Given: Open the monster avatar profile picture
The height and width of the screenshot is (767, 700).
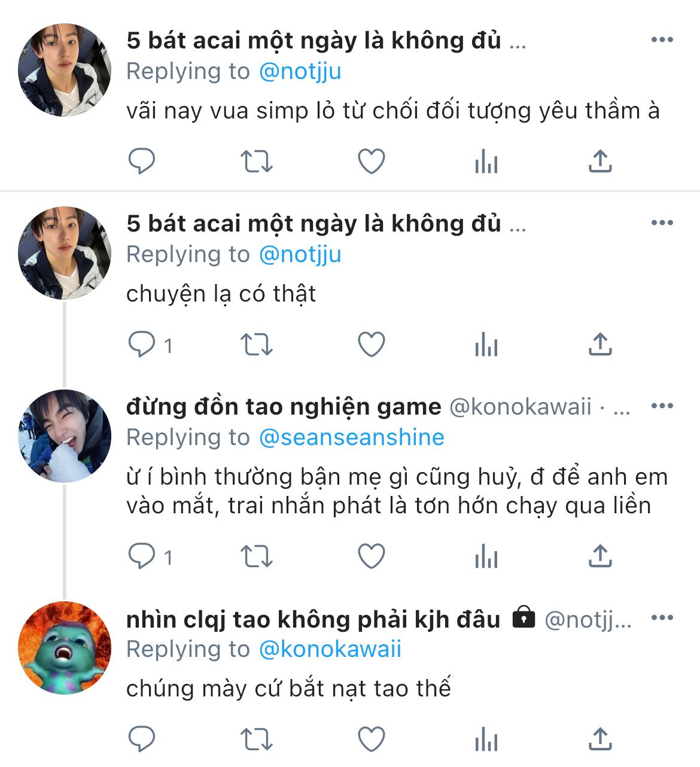Looking at the screenshot, I should coord(65,647).
